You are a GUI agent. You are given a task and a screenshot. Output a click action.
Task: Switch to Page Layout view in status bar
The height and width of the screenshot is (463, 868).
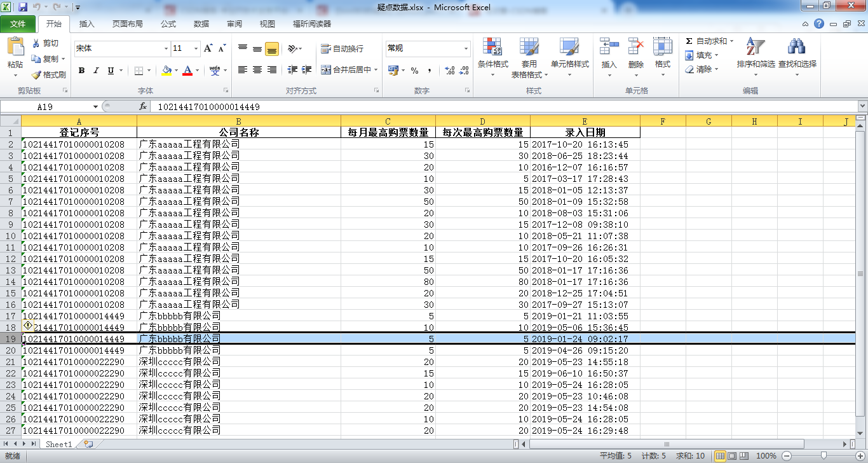[x=732, y=456]
